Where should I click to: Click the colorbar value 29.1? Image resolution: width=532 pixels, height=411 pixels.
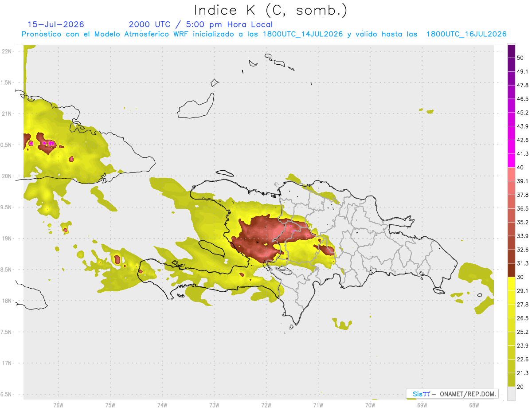point(522,290)
